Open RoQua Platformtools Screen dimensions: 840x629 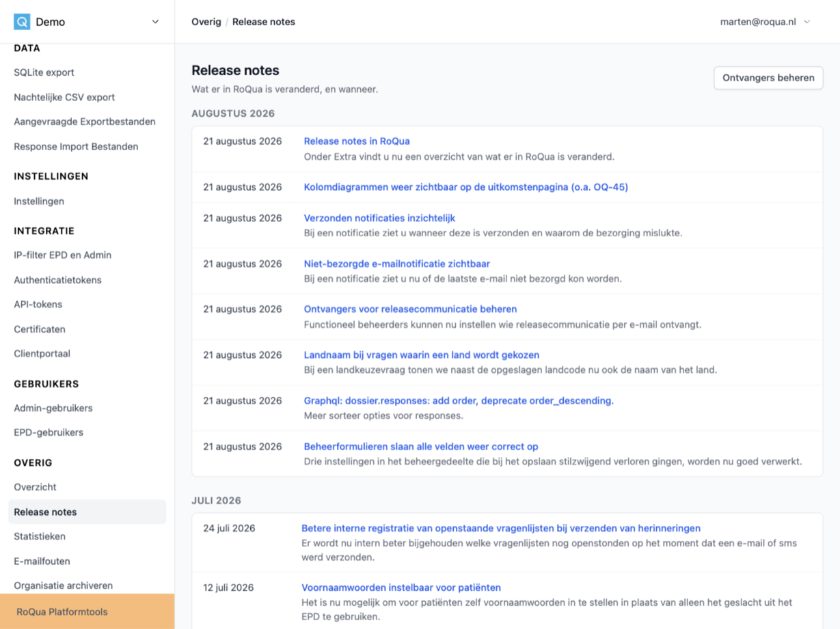pyautogui.click(x=87, y=611)
